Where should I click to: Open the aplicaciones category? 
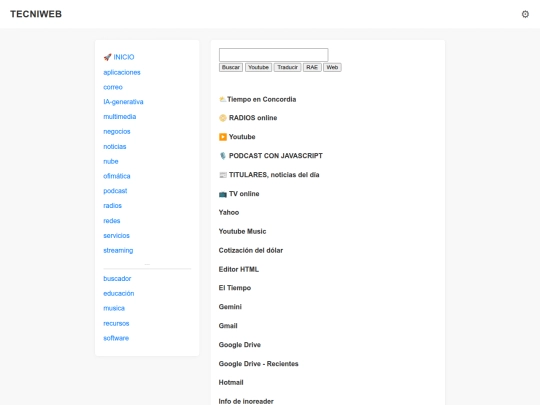122,72
